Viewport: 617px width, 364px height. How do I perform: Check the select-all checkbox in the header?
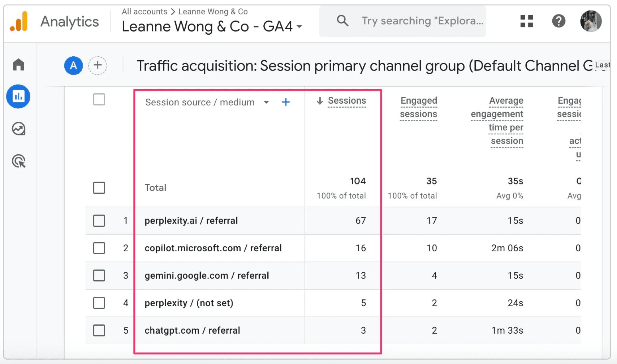[x=99, y=100]
